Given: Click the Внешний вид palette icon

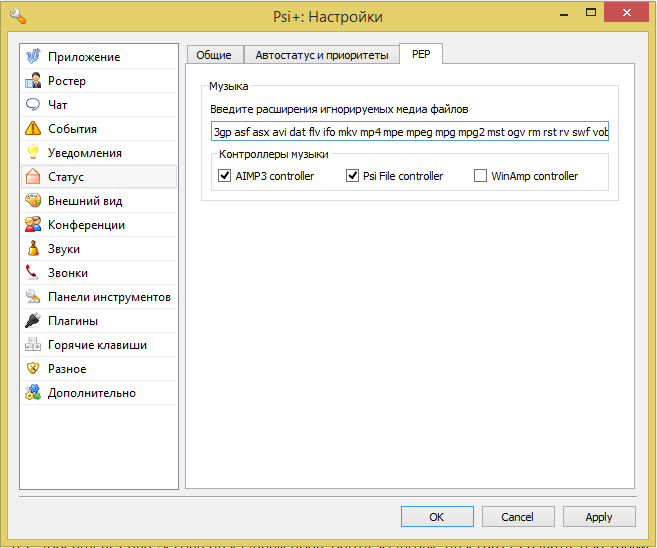Looking at the screenshot, I should click(33, 201).
